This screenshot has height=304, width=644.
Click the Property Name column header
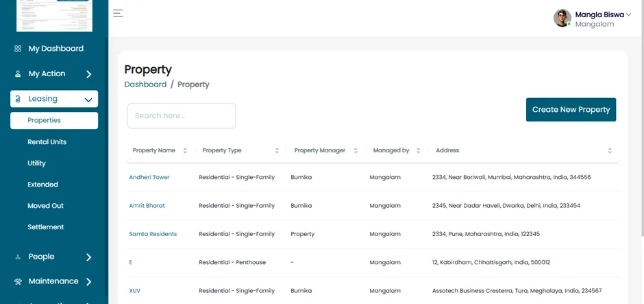click(154, 150)
